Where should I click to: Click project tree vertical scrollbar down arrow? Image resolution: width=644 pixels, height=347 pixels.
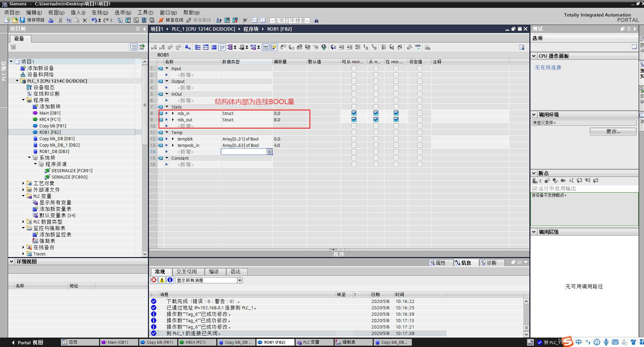tap(145, 254)
